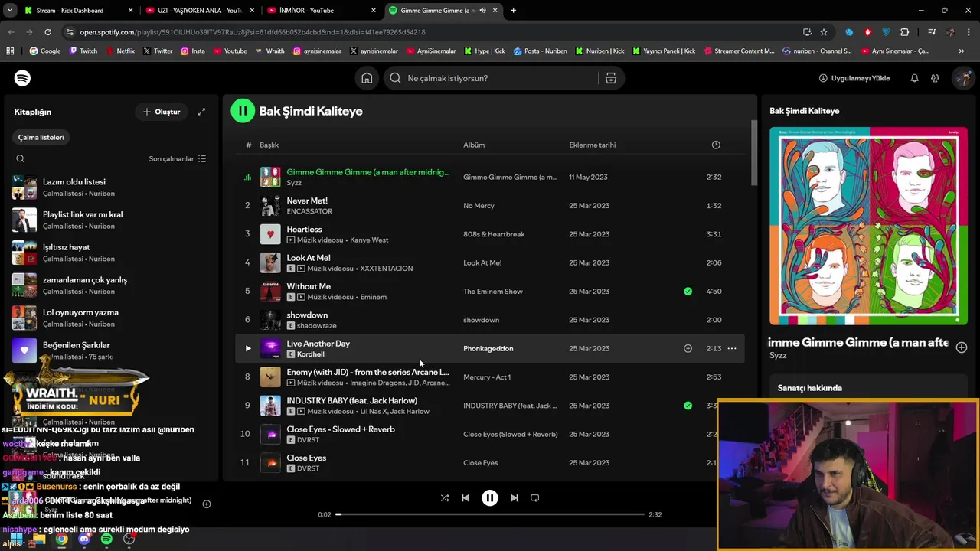Open the Phonkageddon album link

(488, 348)
